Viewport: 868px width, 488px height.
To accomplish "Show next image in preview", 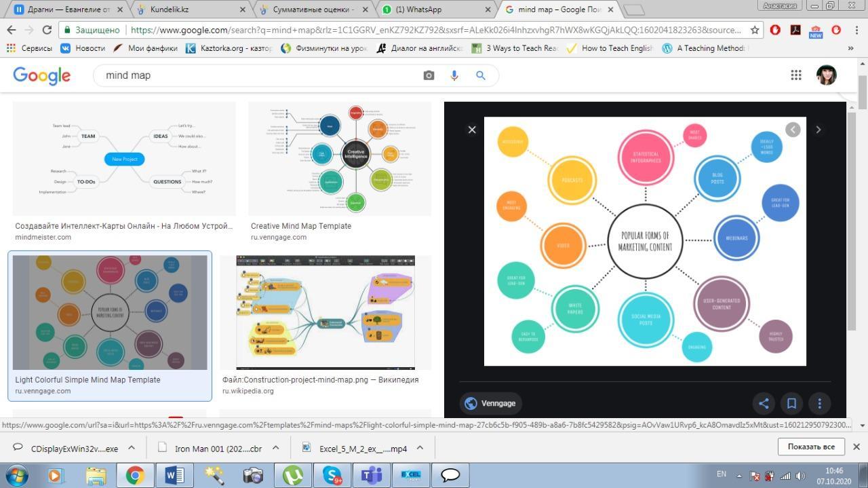I will (x=818, y=130).
